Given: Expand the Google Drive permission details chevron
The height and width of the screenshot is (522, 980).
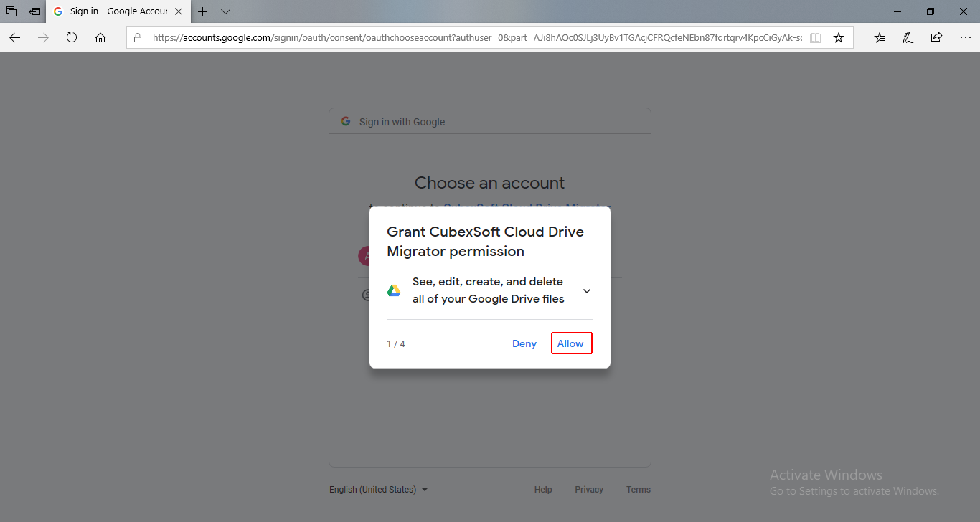Looking at the screenshot, I should coord(586,291).
